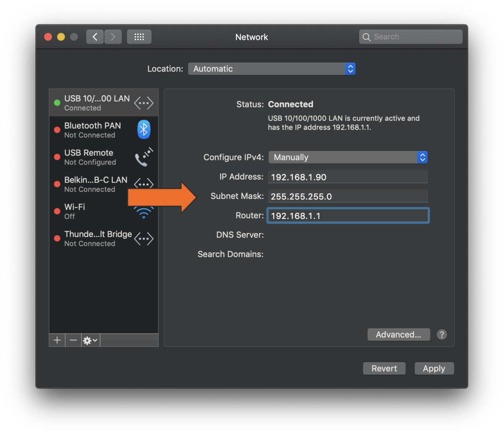Click the plus icon to add service
504x436 pixels.
(57, 340)
